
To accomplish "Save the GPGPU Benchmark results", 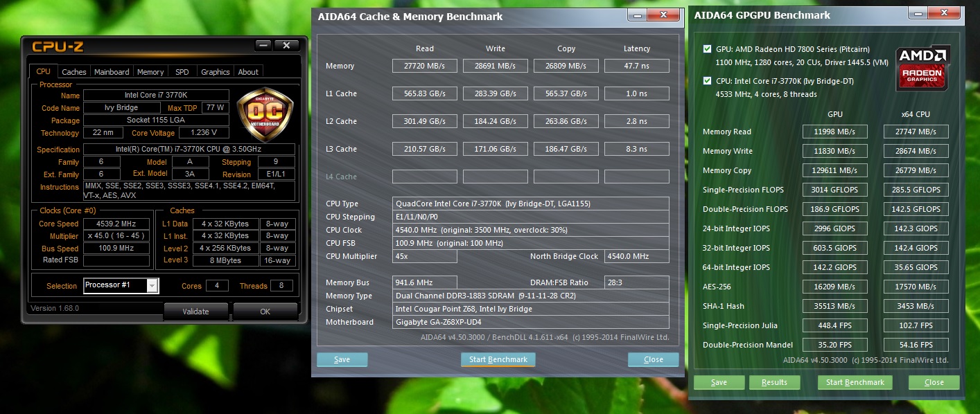I will click(x=719, y=382).
